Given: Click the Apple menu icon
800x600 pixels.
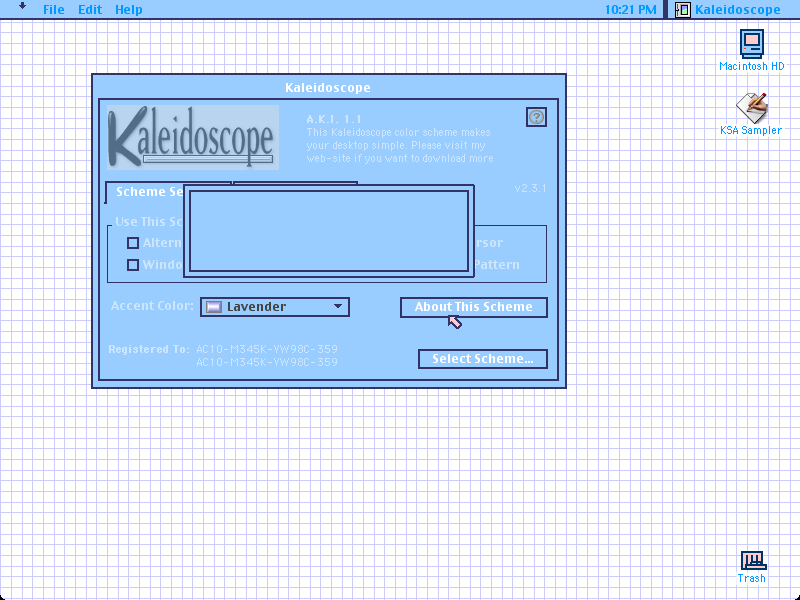Looking at the screenshot, I should coord(22,7).
